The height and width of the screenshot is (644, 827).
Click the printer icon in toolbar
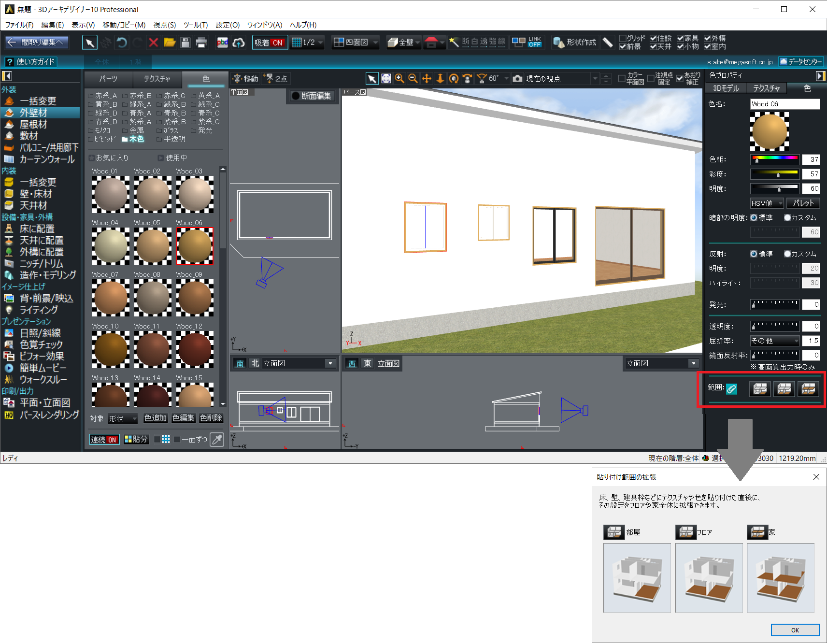(201, 43)
